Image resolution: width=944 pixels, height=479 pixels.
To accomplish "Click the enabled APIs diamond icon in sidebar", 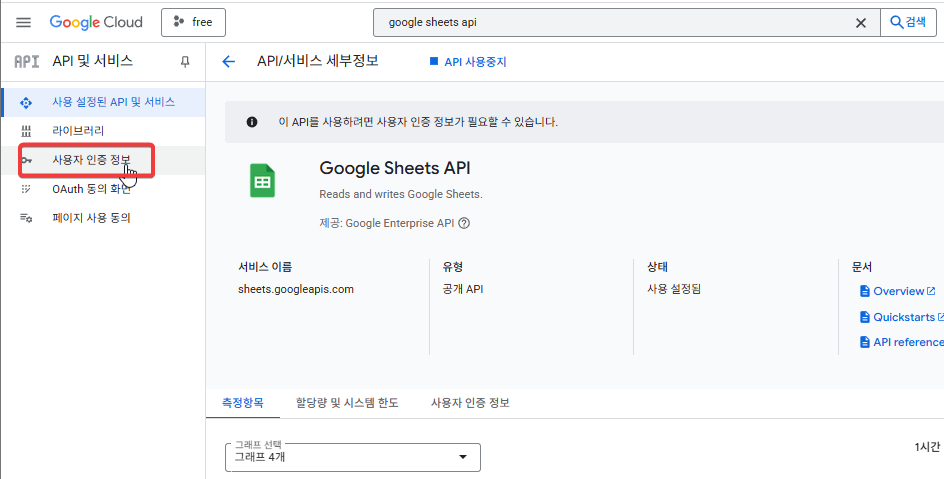I will (x=26, y=102).
